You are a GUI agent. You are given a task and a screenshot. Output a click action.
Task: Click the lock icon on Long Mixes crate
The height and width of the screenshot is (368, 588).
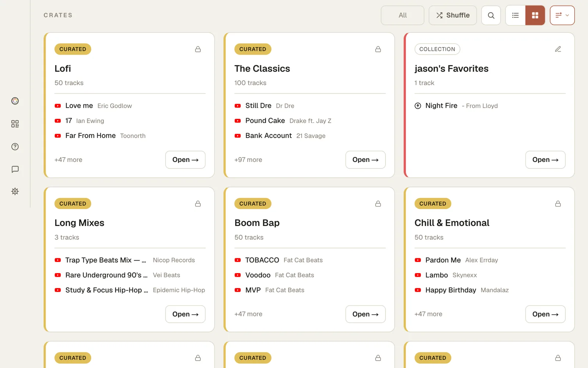[x=198, y=204]
